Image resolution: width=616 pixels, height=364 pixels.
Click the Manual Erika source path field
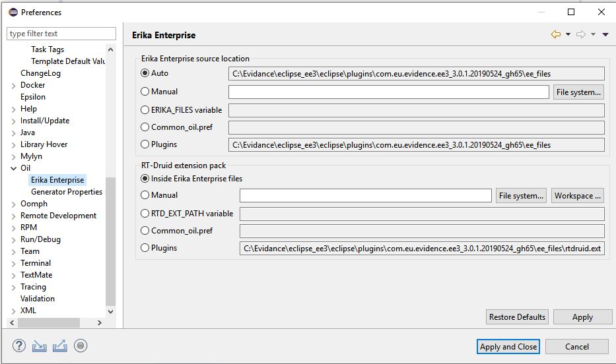pyautogui.click(x=388, y=92)
